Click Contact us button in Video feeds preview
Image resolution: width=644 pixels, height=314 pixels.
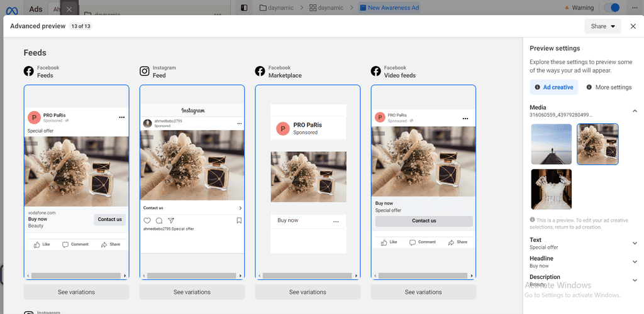[424, 221]
